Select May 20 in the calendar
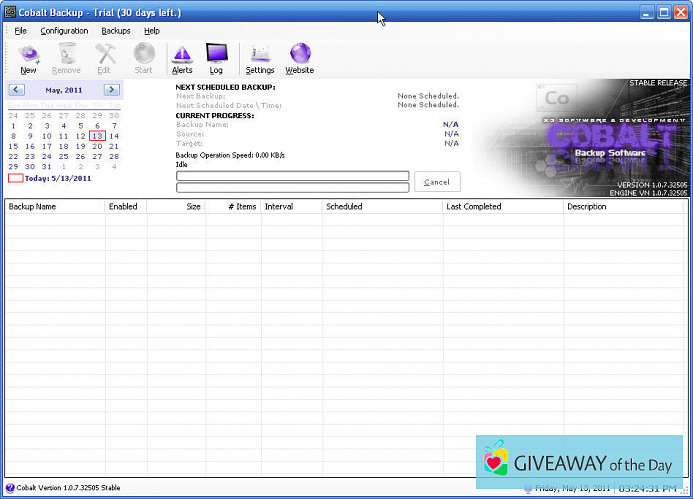 pyautogui.click(x=97, y=146)
